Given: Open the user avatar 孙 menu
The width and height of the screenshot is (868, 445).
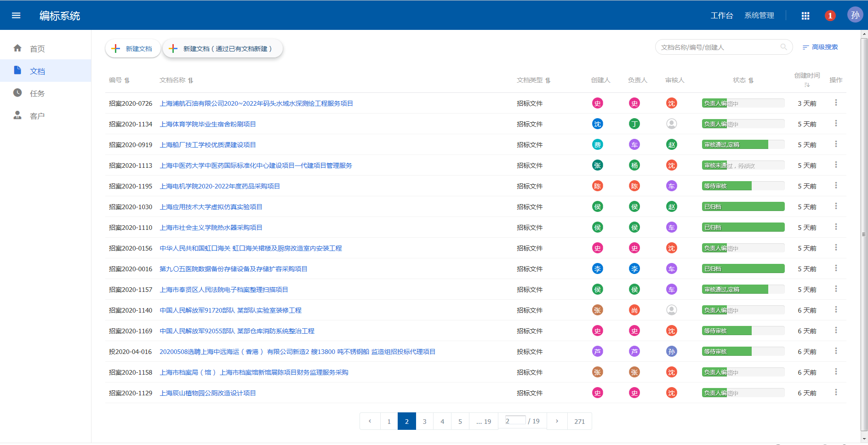Looking at the screenshot, I should (x=855, y=15).
